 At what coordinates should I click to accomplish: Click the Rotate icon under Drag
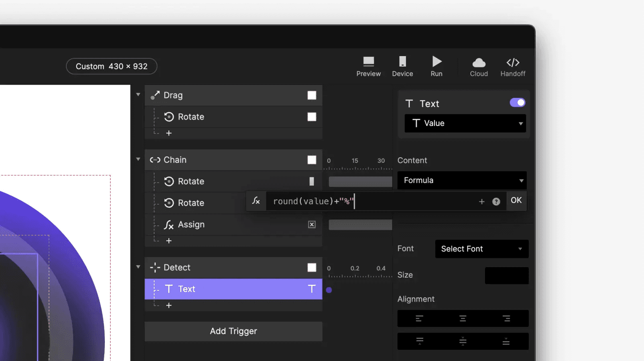pos(169,117)
